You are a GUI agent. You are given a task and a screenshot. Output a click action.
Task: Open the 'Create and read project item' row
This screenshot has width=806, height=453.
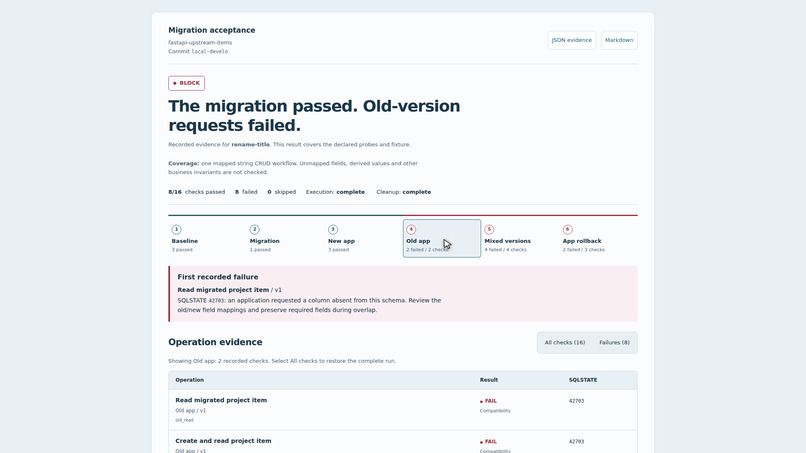[x=403, y=442]
